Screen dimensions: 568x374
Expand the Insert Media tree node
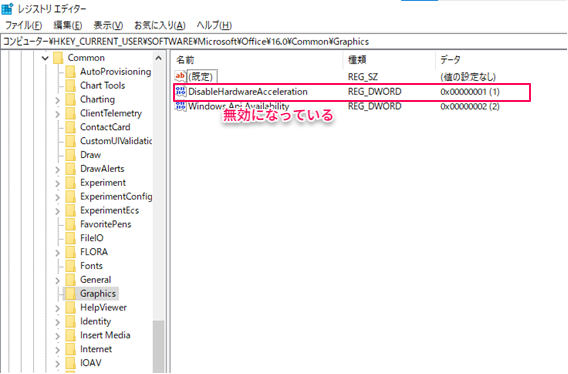pyautogui.click(x=58, y=335)
